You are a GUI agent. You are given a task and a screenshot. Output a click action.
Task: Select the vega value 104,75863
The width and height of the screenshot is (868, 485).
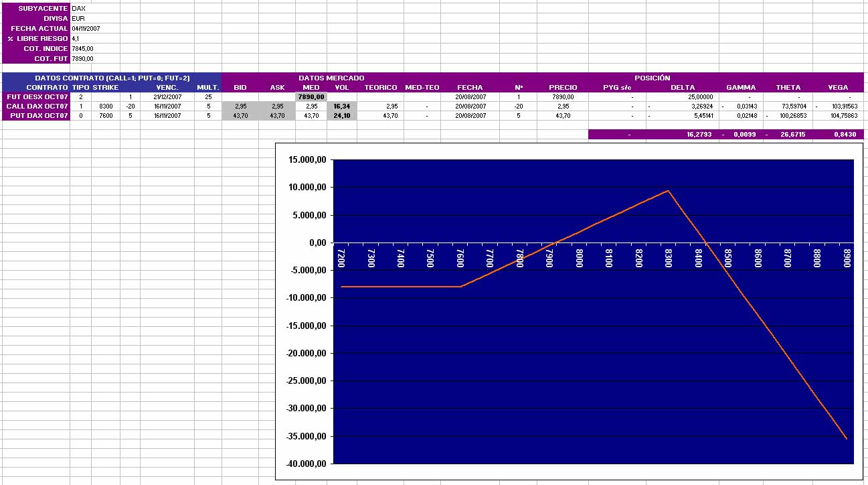point(843,116)
